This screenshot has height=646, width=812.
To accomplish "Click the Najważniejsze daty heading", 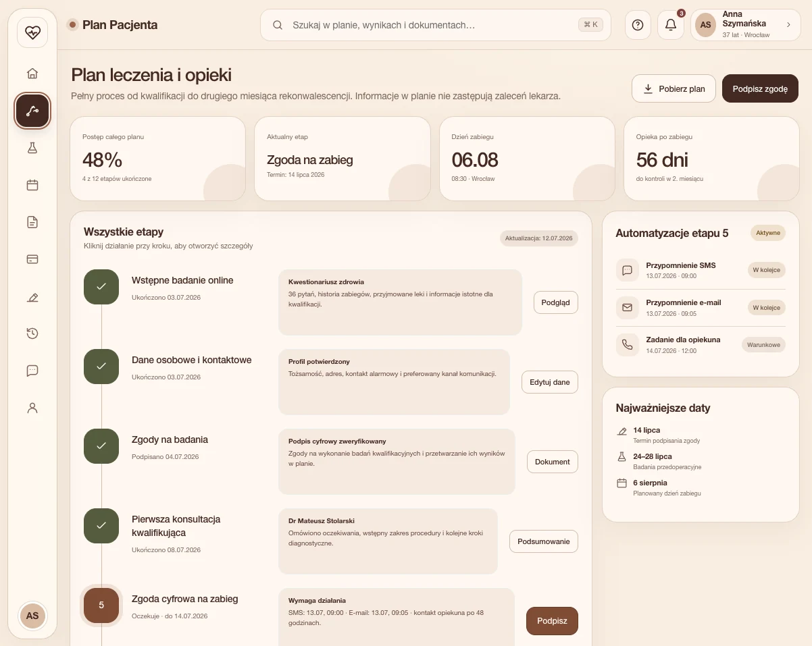I will 663,408.
